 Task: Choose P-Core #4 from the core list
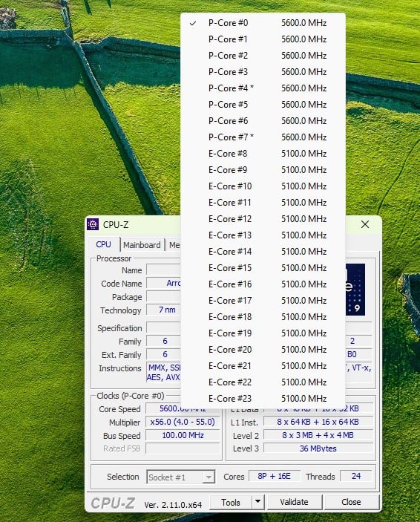coord(263,88)
